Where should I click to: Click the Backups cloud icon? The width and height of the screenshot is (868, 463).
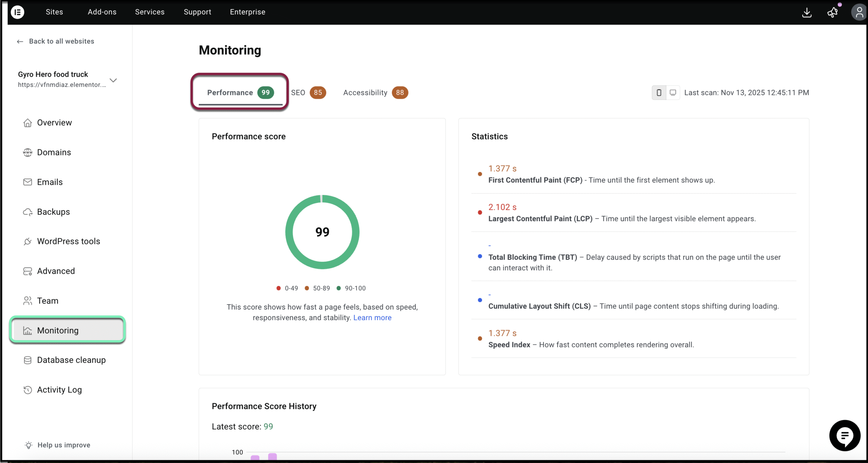click(27, 212)
